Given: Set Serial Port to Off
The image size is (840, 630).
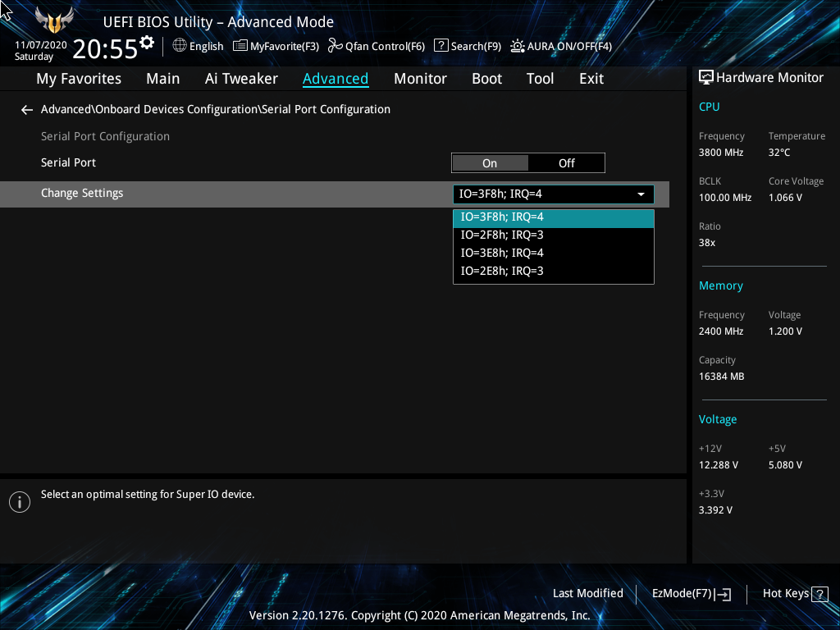Looking at the screenshot, I should (x=567, y=163).
